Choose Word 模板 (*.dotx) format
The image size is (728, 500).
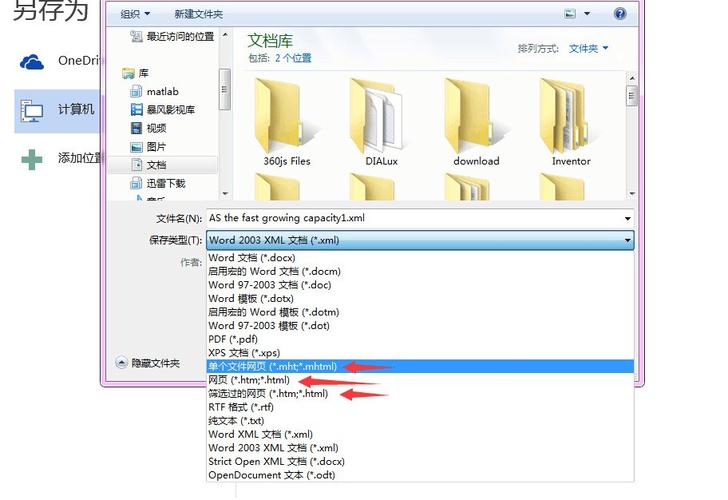pos(420,299)
